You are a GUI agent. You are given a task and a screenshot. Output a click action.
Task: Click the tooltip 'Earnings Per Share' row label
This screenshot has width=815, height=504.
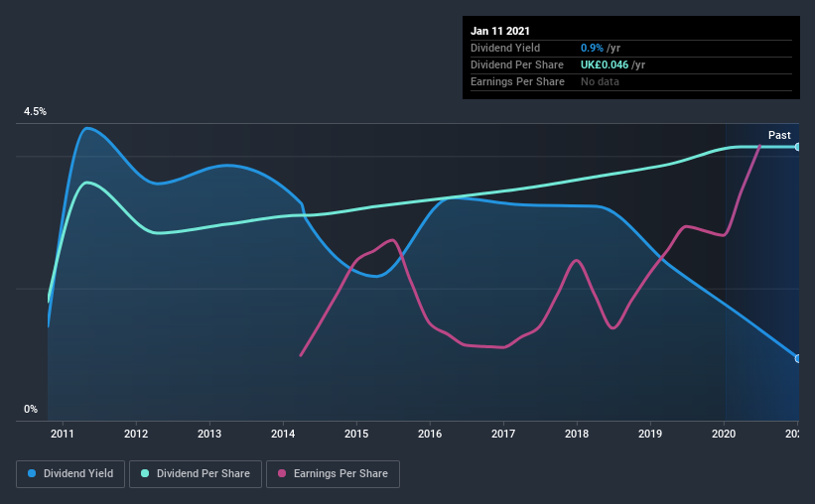(x=517, y=81)
